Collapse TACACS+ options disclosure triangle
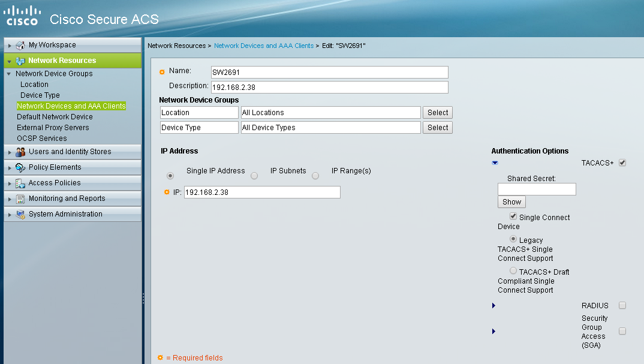The image size is (644, 364). click(x=495, y=163)
